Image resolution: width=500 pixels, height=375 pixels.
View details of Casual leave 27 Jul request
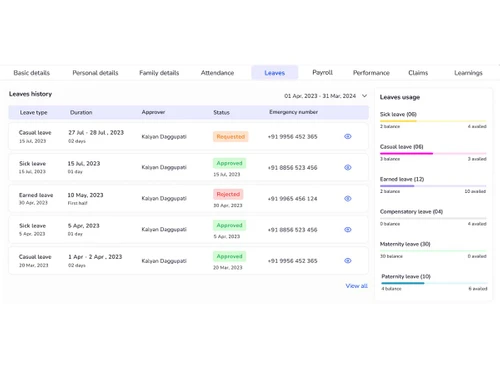click(348, 136)
